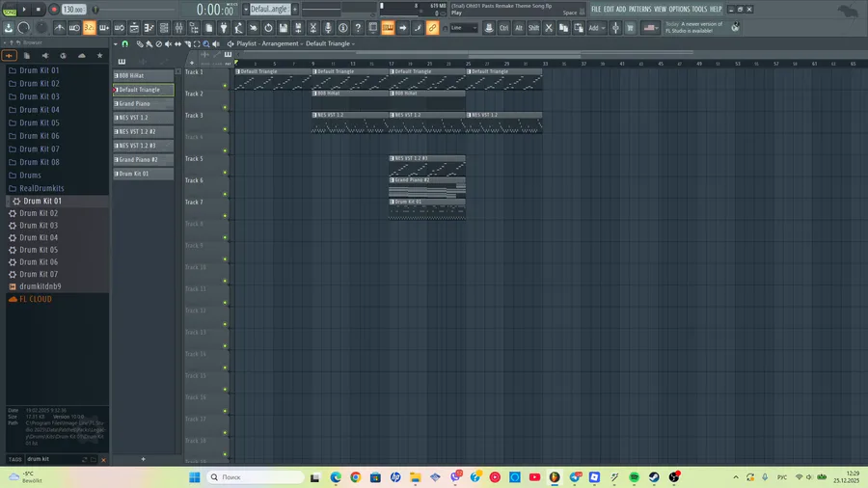Image resolution: width=868 pixels, height=488 pixels.
Task: Click the Copy toolbar icon
Action: coord(563,28)
